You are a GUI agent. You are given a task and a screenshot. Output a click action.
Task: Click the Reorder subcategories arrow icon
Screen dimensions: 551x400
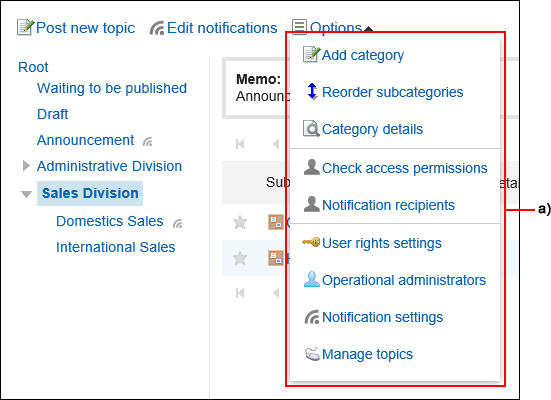312,91
